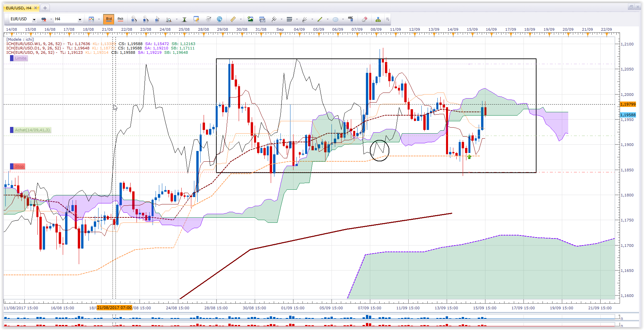Image resolution: width=644 pixels, height=330 pixels.
Task: Select the ellipse shape tool
Action: coord(336,19)
